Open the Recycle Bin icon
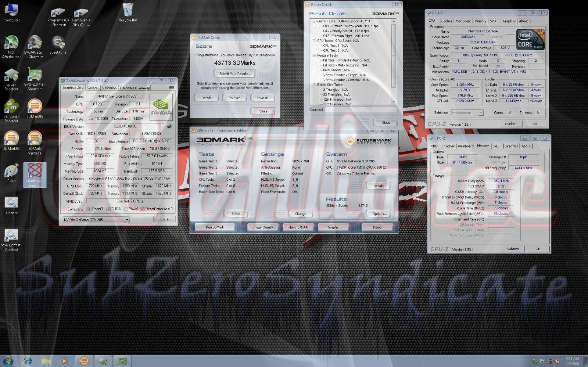The height and width of the screenshot is (367, 588). tap(128, 13)
